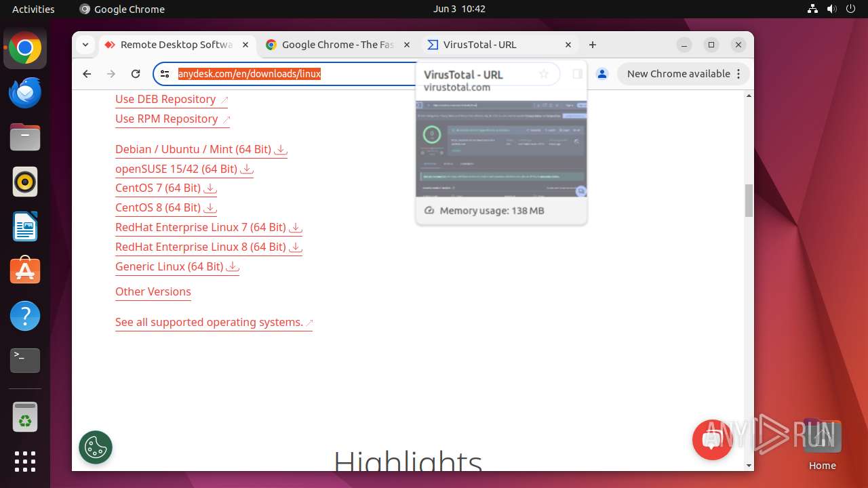
Task: Open the power icon in top bar
Action: coord(851,9)
